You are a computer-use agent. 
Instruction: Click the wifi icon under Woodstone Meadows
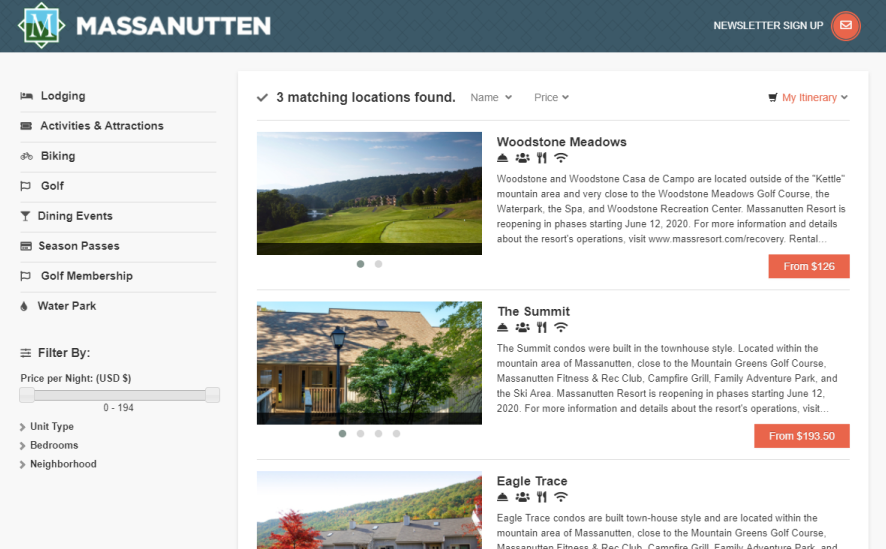(561, 158)
